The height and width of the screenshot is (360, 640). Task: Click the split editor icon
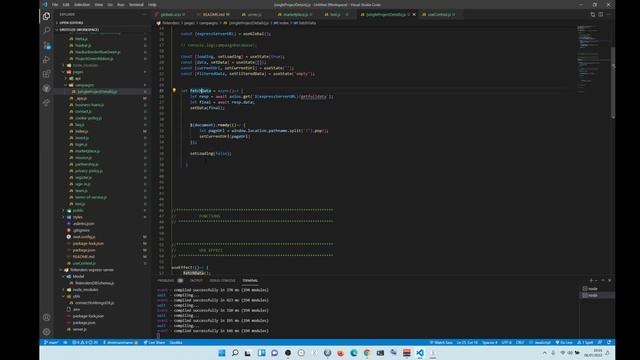coord(600,14)
